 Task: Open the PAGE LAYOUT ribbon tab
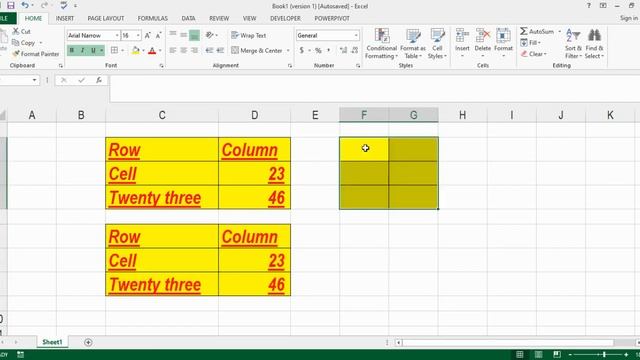point(106,18)
